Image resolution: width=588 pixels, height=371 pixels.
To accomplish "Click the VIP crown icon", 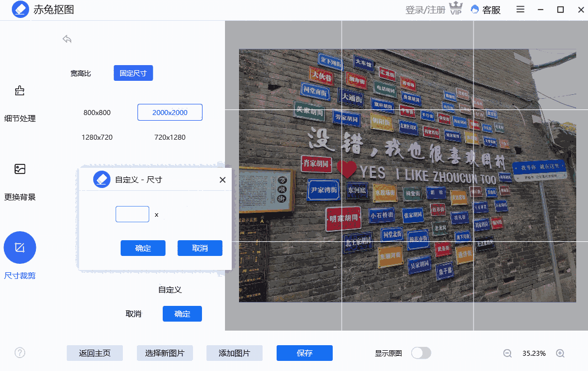I will [x=456, y=9].
